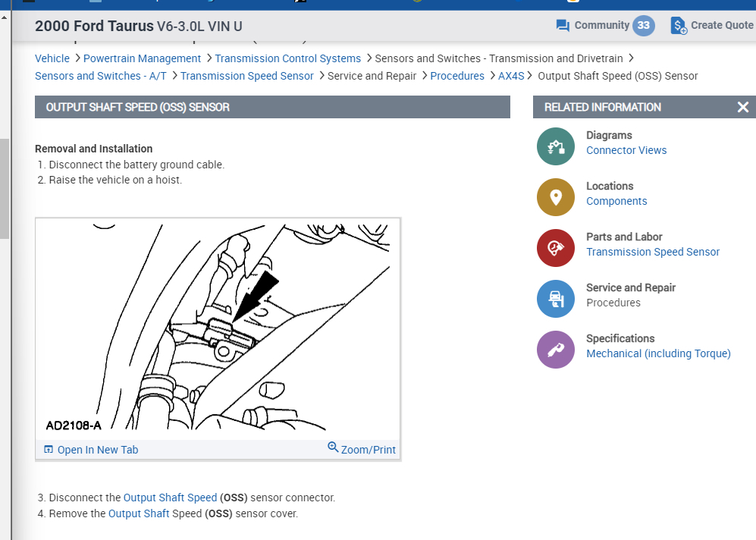
Task: Click the Community count badge 33
Action: [644, 26]
